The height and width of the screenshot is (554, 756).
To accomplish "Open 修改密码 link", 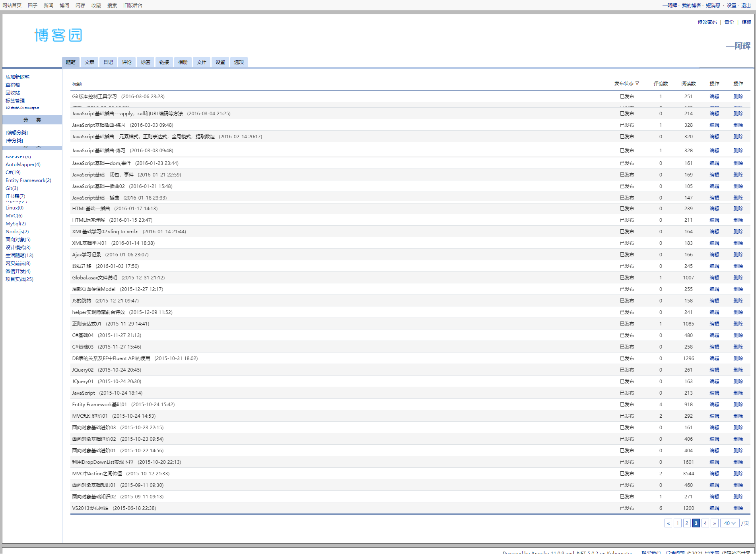I will pos(707,22).
